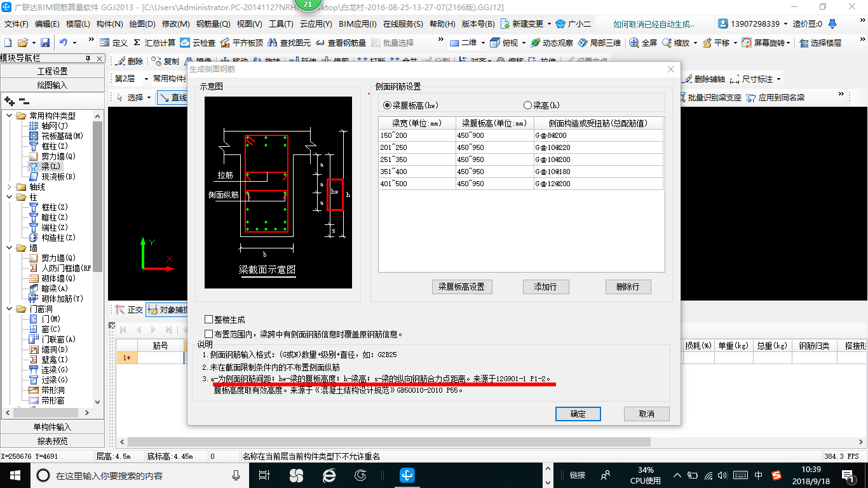
Task: Click 屏幕旋转 screen rotate tool
Action: [764, 43]
